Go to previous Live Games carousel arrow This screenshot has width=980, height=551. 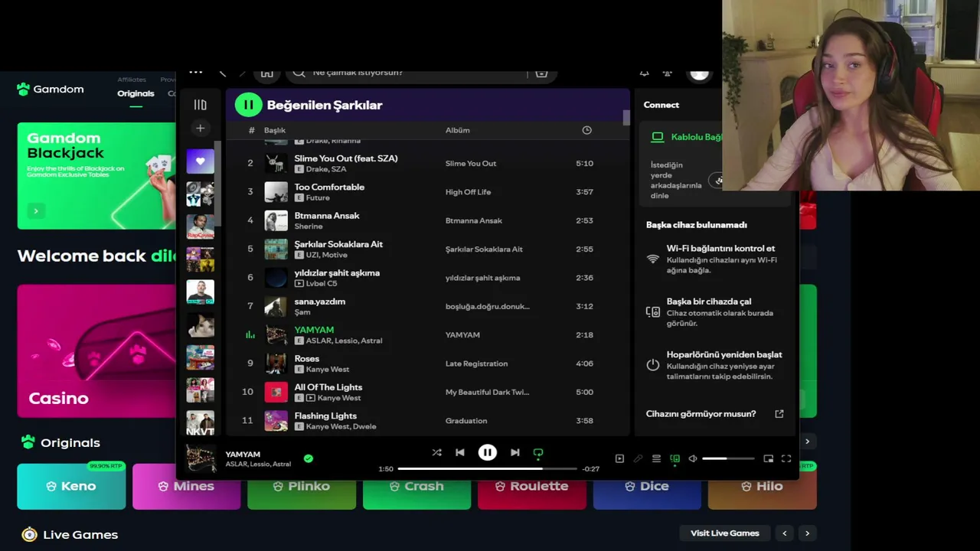[785, 533]
